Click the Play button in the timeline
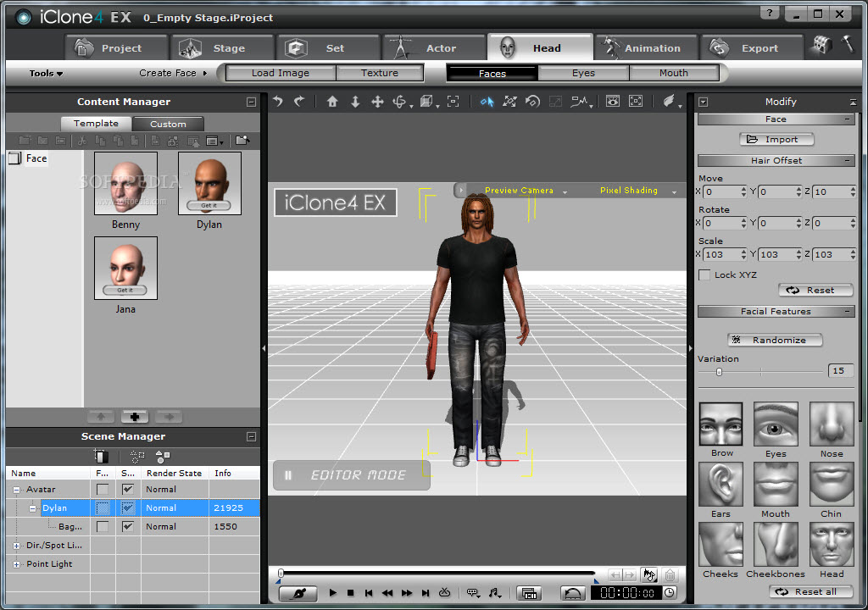Screen dimensions: 868x610 pos(332,593)
